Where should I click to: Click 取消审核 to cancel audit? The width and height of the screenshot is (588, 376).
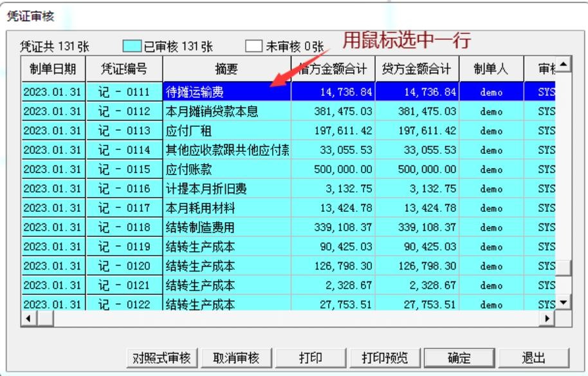point(236,358)
